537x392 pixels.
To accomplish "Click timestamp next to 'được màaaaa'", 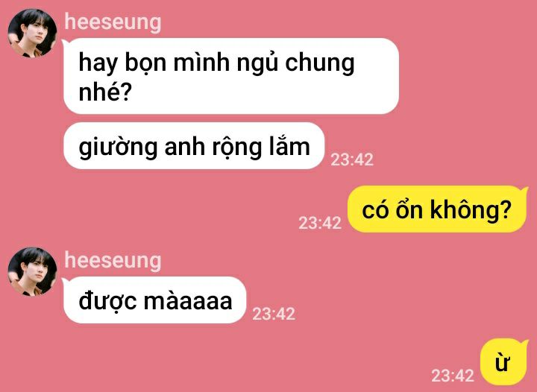I will tap(274, 314).
